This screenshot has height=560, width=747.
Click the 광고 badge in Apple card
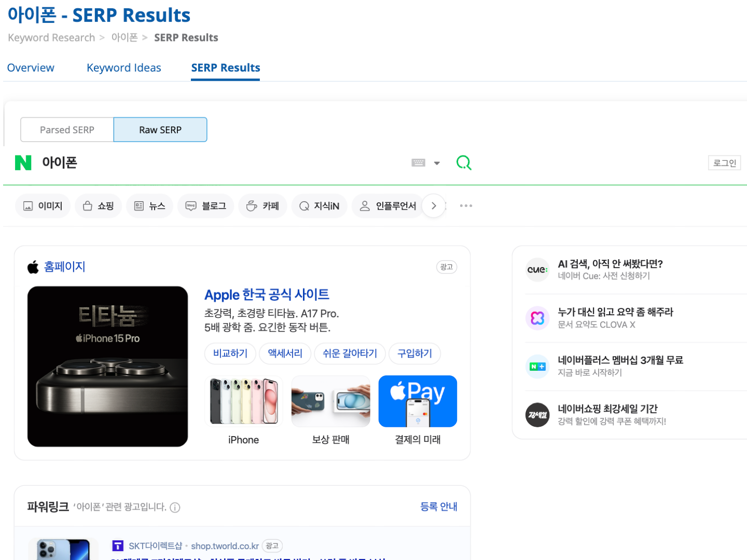click(x=447, y=267)
